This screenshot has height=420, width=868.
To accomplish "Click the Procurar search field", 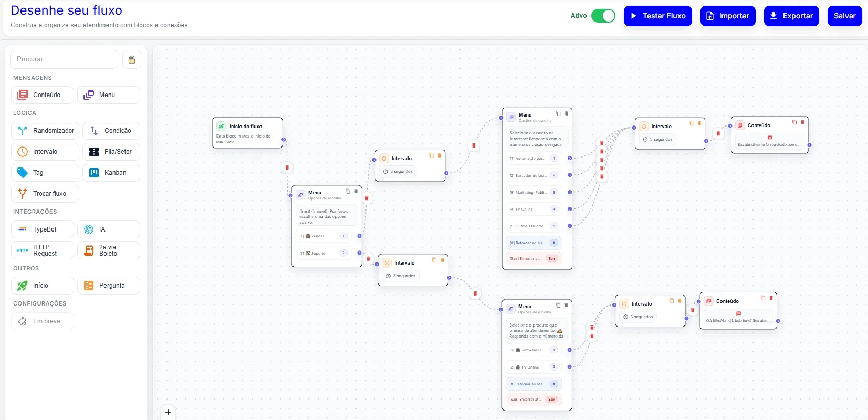I will click(x=64, y=59).
